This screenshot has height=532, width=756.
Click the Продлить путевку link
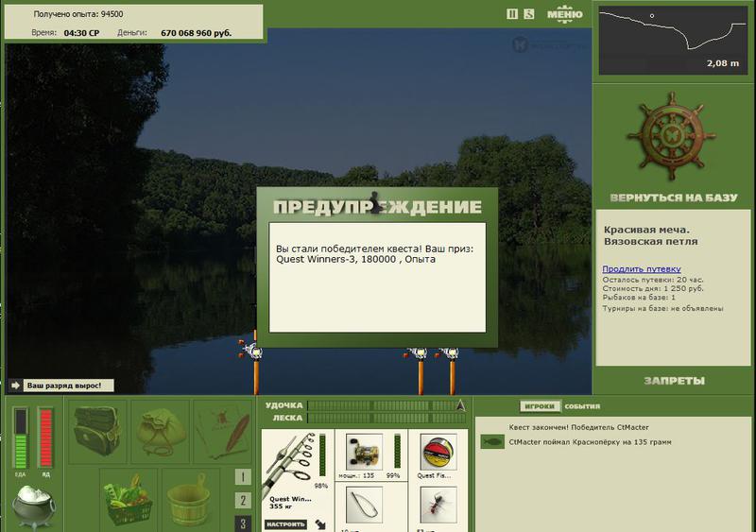tap(642, 269)
